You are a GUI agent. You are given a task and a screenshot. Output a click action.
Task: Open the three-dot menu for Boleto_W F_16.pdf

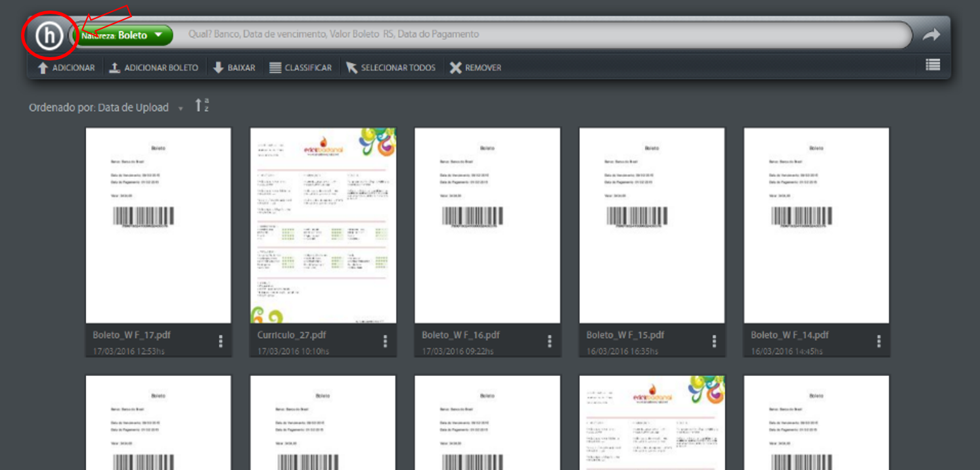[550, 341]
